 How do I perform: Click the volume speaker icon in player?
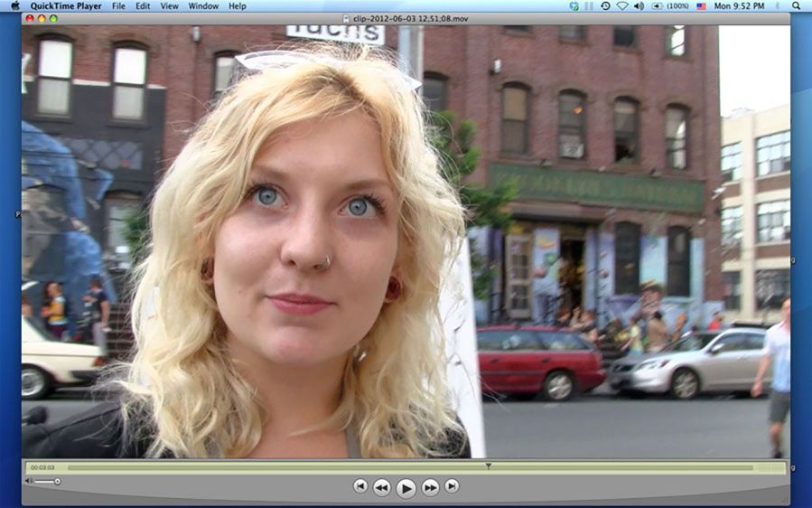point(29,481)
